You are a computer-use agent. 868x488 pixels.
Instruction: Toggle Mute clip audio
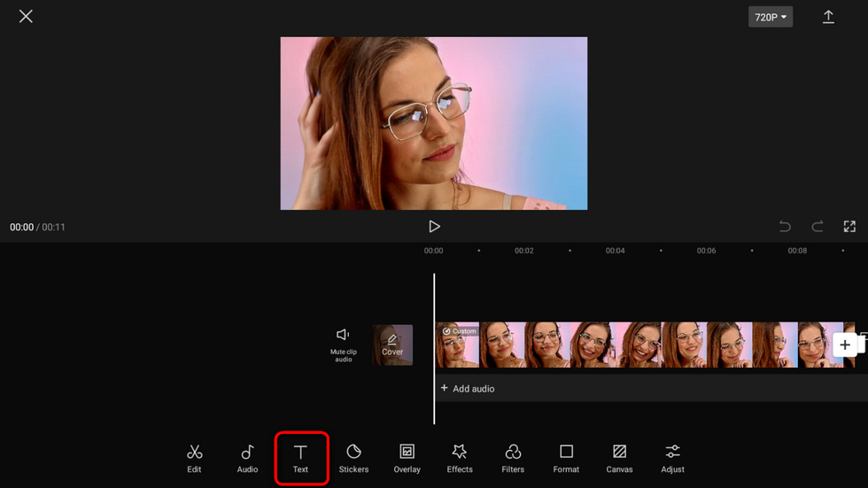pyautogui.click(x=343, y=344)
